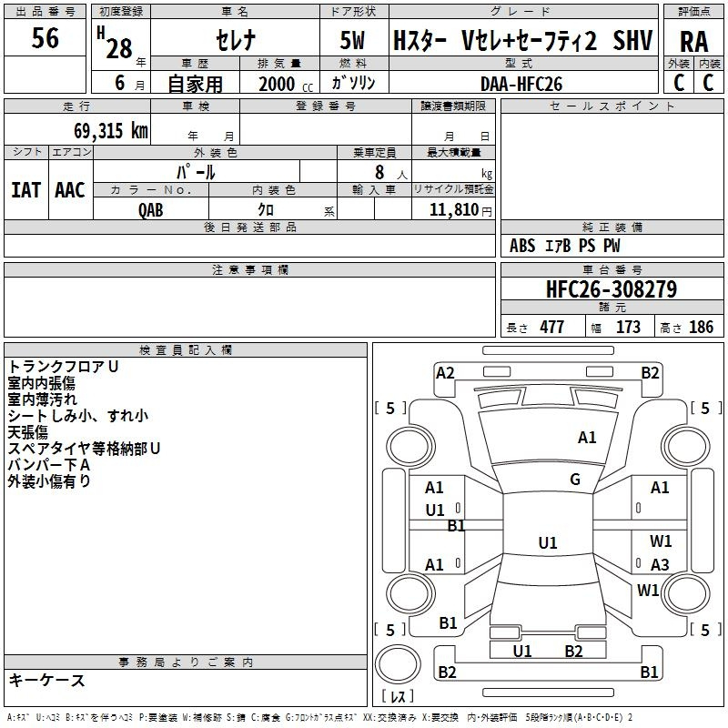The width and height of the screenshot is (728, 728).
Task: Click the 出品番号 header label
Action: (x=45, y=11)
